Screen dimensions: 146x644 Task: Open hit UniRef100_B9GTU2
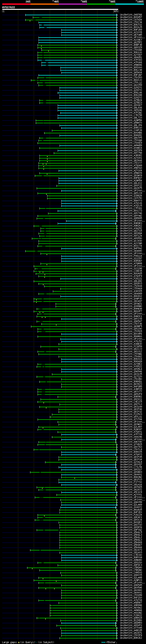[x=131, y=25]
